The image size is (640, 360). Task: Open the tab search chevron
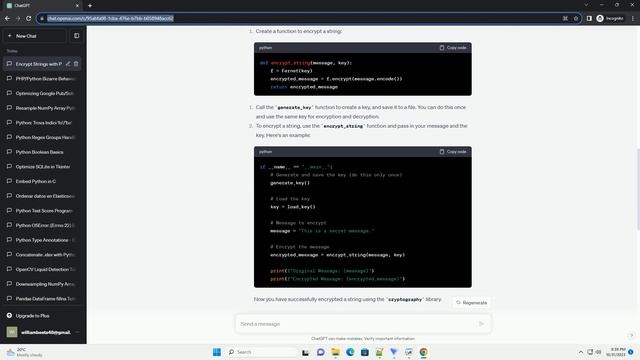[586, 5]
